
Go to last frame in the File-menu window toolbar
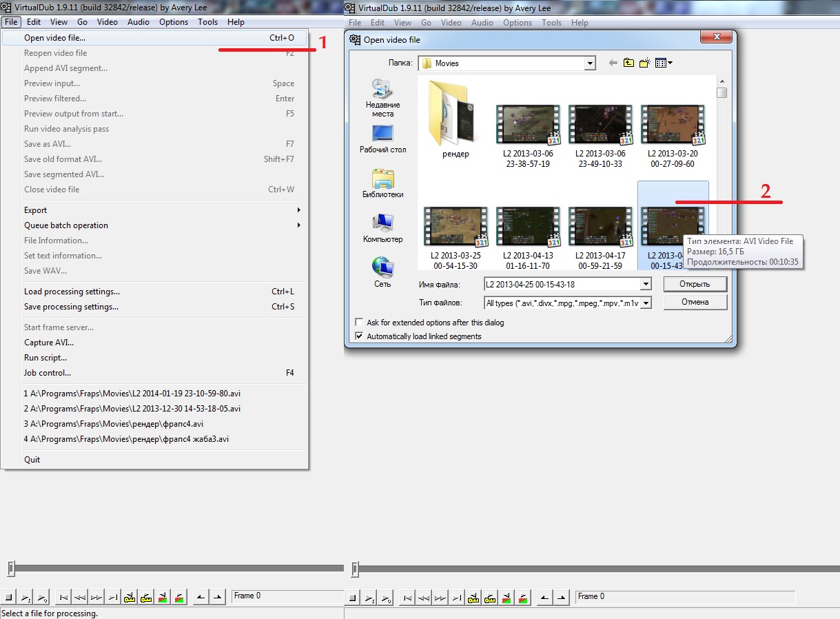click(x=113, y=597)
